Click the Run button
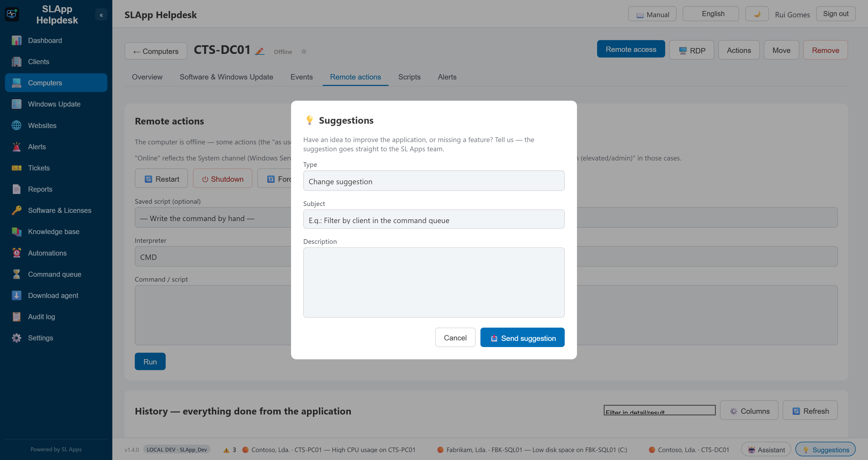The width and height of the screenshot is (868, 460). click(150, 362)
